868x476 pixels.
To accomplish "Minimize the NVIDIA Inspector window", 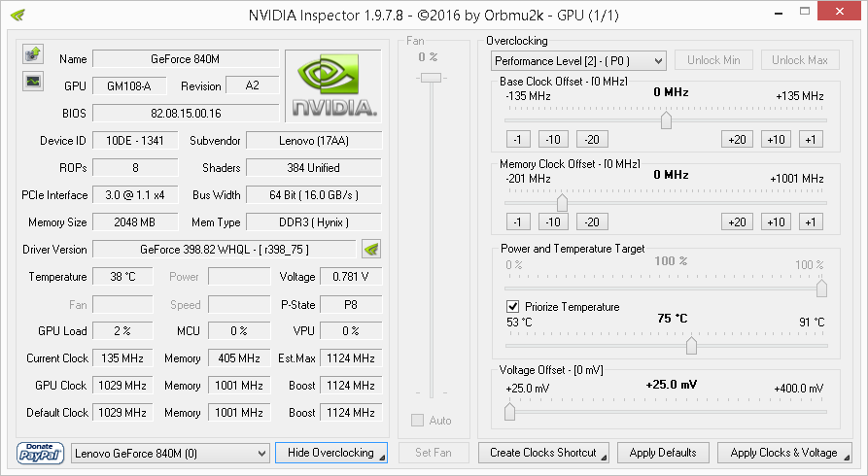I will 779,12.
